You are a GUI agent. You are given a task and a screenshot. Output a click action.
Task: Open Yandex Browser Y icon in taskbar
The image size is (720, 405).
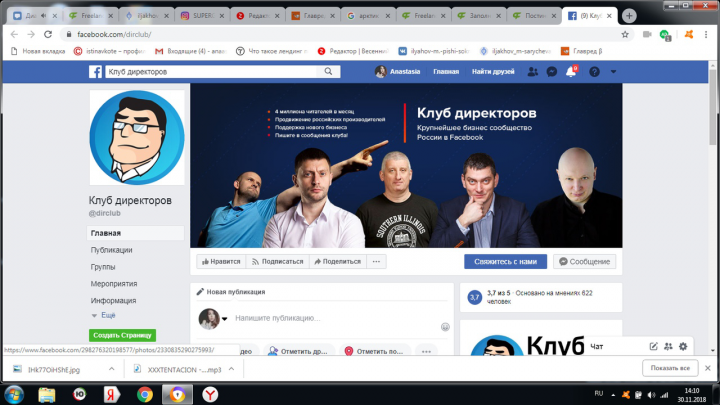pos(210,394)
